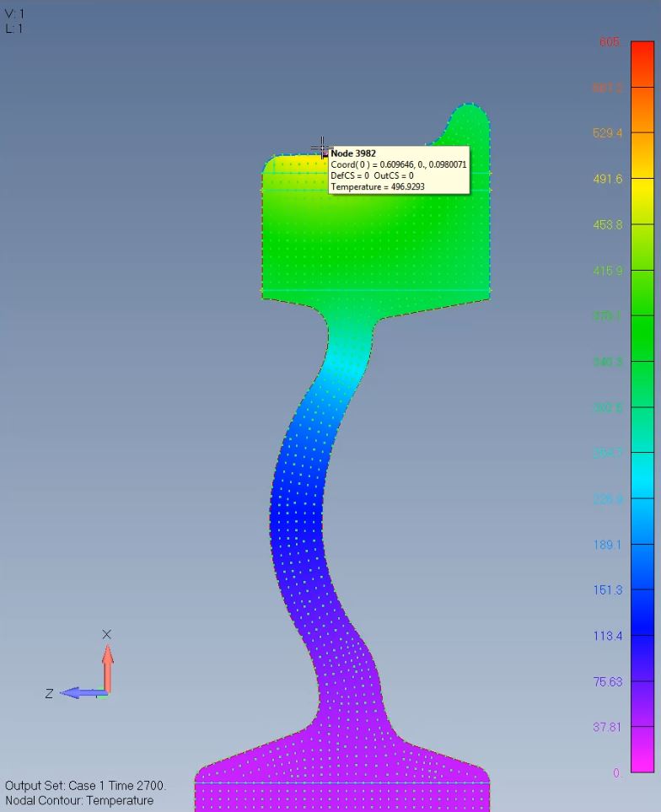This screenshot has width=661, height=812.
Task: Click the Temperature = 496.9293 tooltip line
Action: pyautogui.click(x=378, y=186)
